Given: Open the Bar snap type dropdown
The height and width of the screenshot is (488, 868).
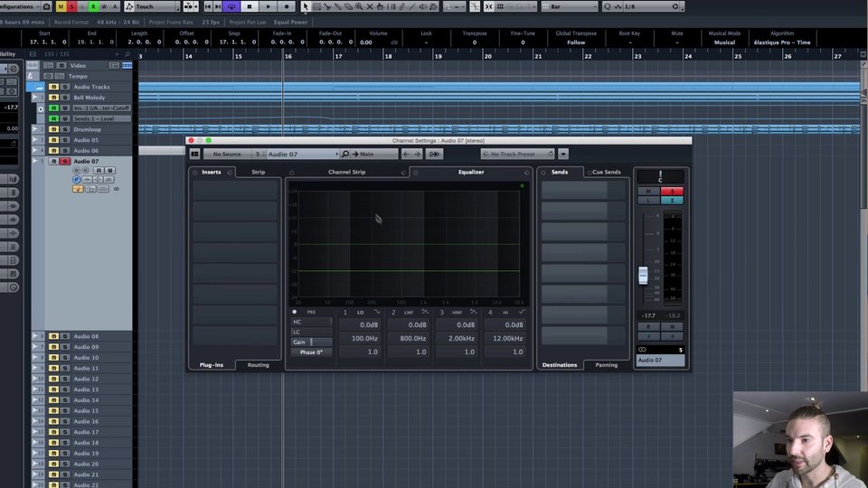Looking at the screenshot, I should point(569,6).
